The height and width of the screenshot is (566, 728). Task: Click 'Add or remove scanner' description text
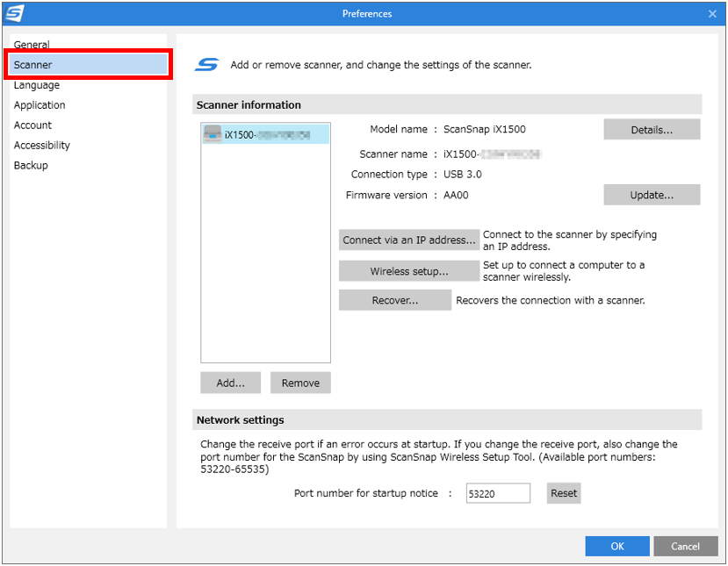tap(381, 64)
